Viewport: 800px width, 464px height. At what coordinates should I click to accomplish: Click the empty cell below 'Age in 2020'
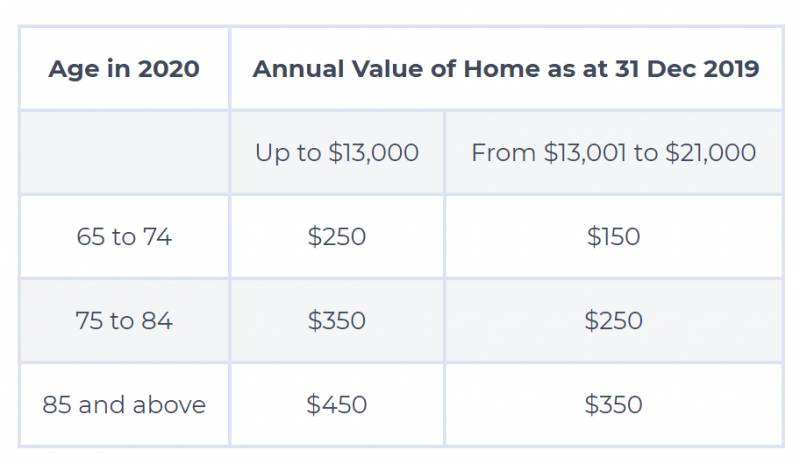coord(124,153)
